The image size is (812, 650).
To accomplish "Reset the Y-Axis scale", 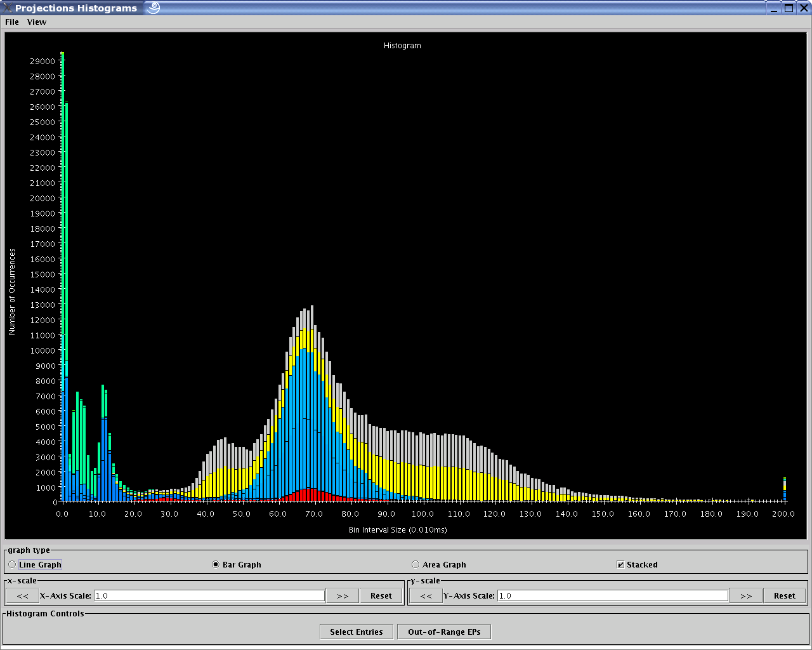I will 785,595.
